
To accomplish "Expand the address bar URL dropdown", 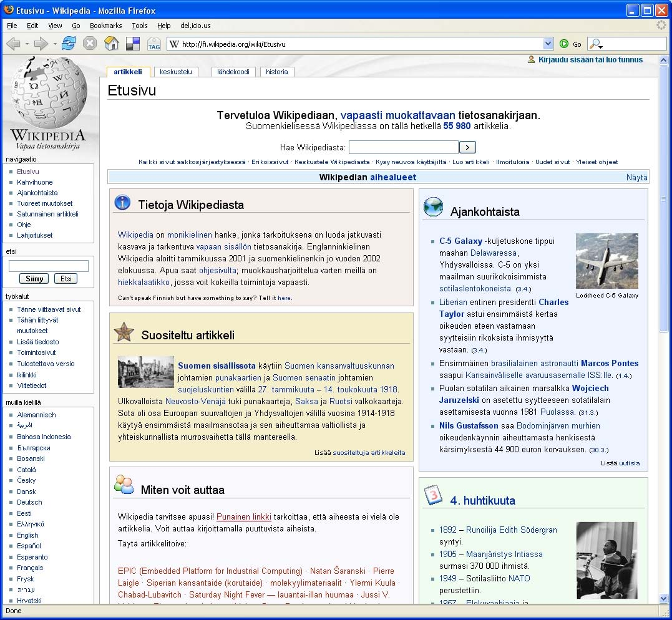I will pyautogui.click(x=548, y=44).
